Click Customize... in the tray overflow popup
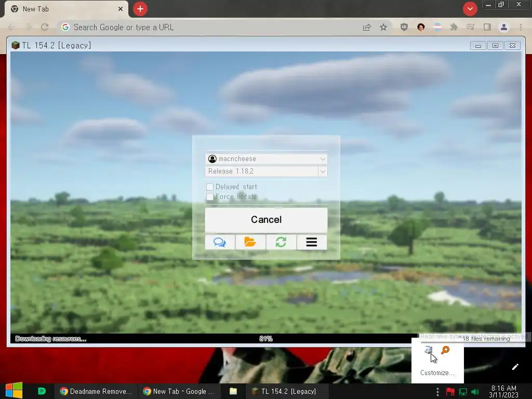The height and width of the screenshot is (399, 532). (437, 373)
